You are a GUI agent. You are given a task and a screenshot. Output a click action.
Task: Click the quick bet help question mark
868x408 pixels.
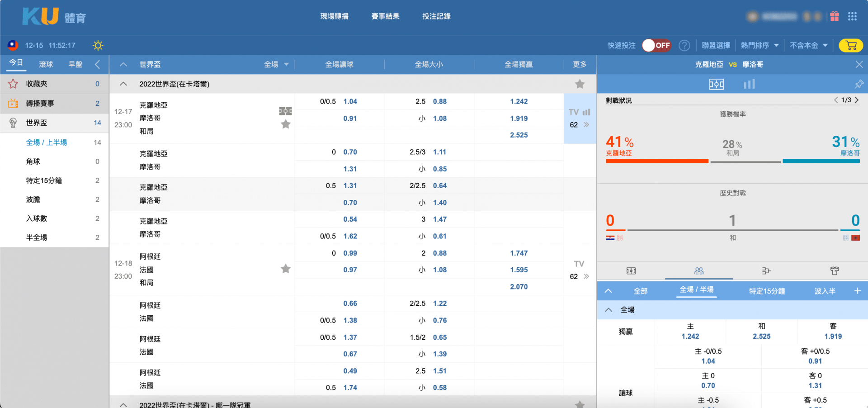click(x=684, y=45)
